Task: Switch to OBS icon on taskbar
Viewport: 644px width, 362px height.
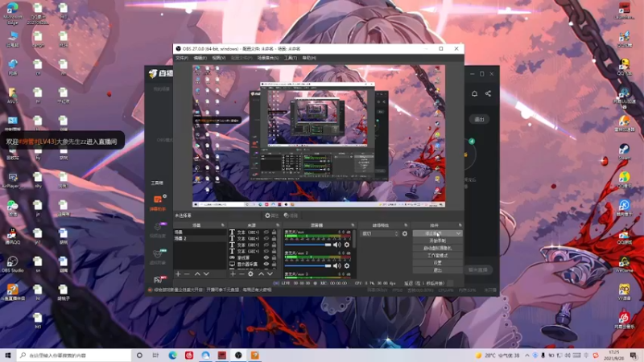Action: pyautogui.click(x=238, y=356)
